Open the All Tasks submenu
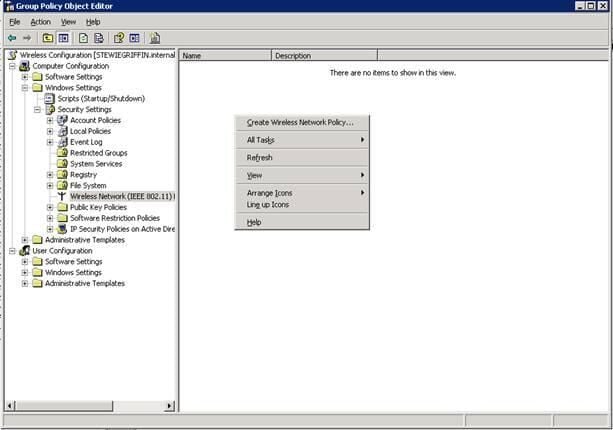Screen dimensions: 613x430 302,140
